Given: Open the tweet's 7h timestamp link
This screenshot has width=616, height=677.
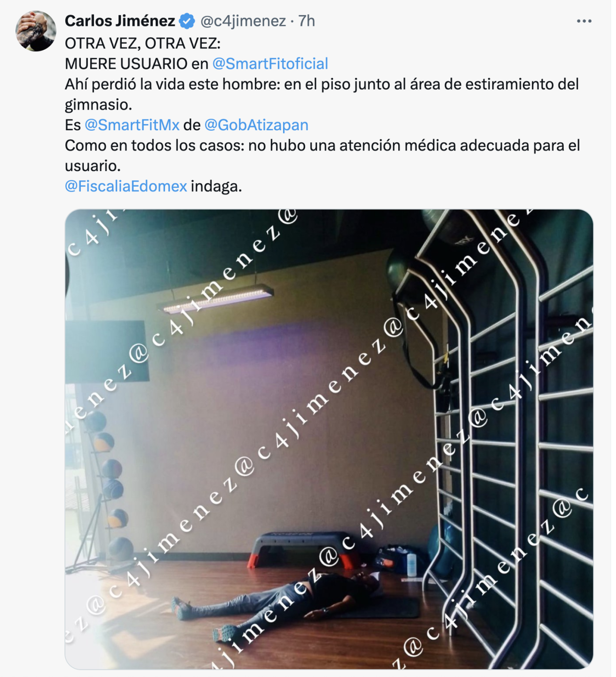Looking at the screenshot, I should tap(307, 21).
